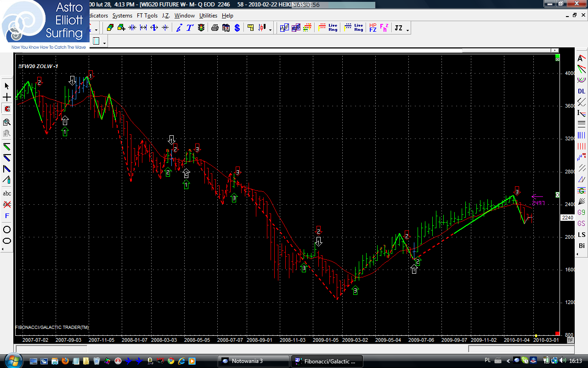The height and width of the screenshot is (368, 588).
Task: Expand the JZ toolbar dropdown arrow
Action: coord(407,30)
